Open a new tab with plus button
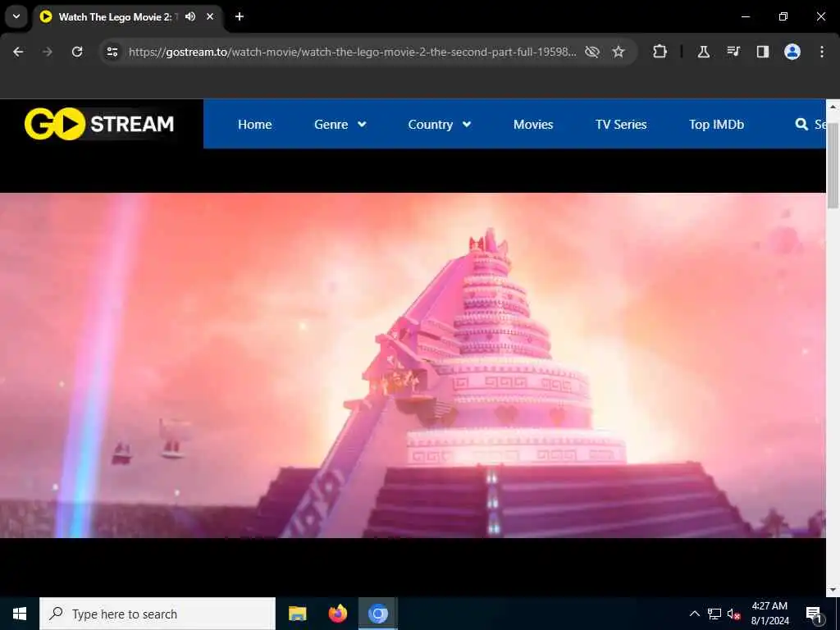 [x=240, y=16]
